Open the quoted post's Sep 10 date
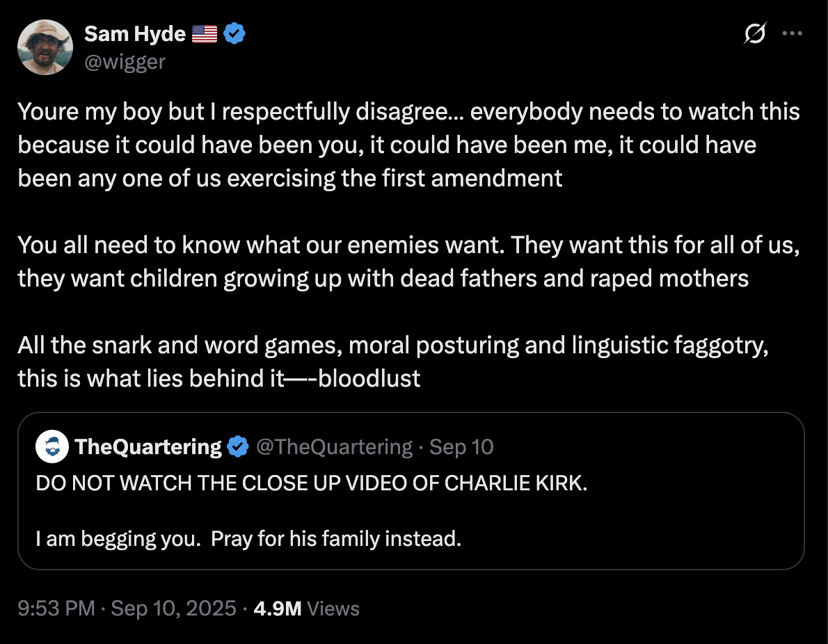Viewport: 828px width, 644px height. coord(461,446)
